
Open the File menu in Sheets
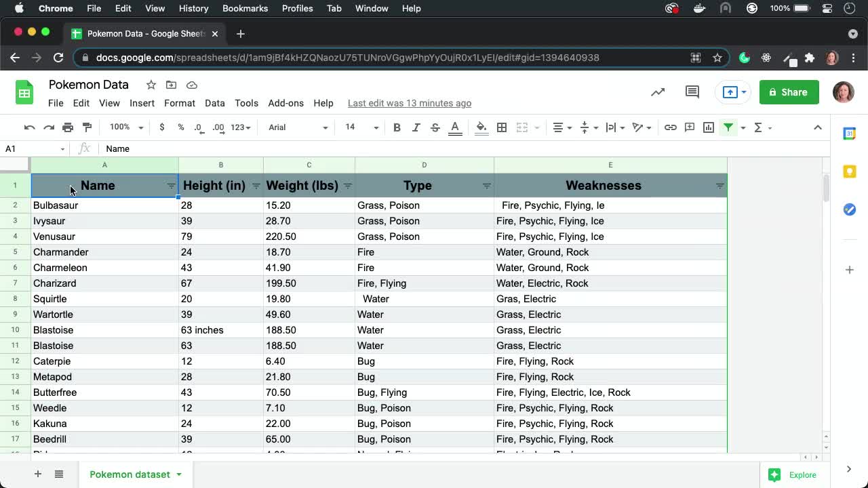point(56,103)
